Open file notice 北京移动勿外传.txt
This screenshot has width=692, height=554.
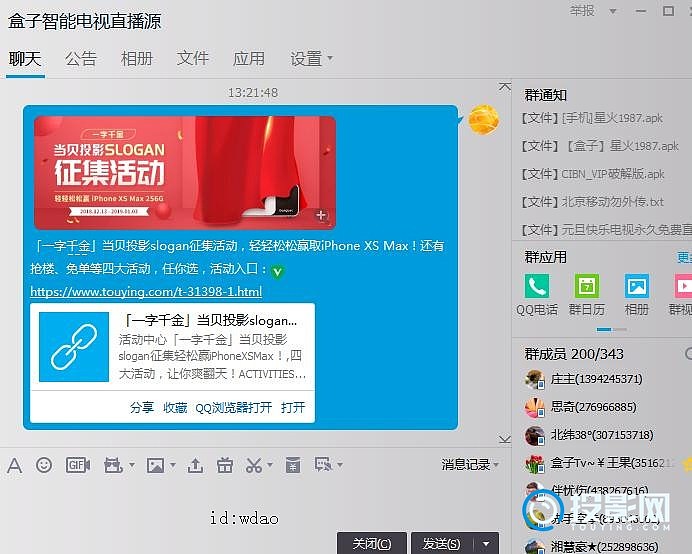click(x=592, y=202)
